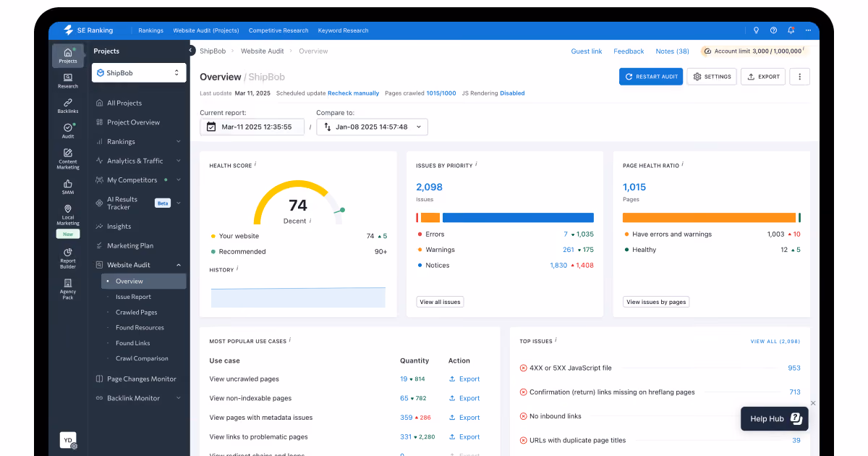Click the health score history chart
The width and height of the screenshot is (868, 456).
(x=298, y=297)
